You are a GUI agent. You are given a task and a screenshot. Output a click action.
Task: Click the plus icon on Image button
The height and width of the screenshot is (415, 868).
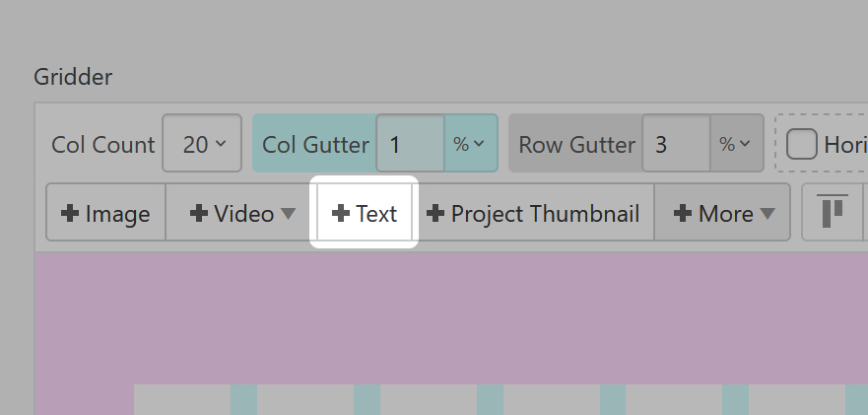(71, 214)
